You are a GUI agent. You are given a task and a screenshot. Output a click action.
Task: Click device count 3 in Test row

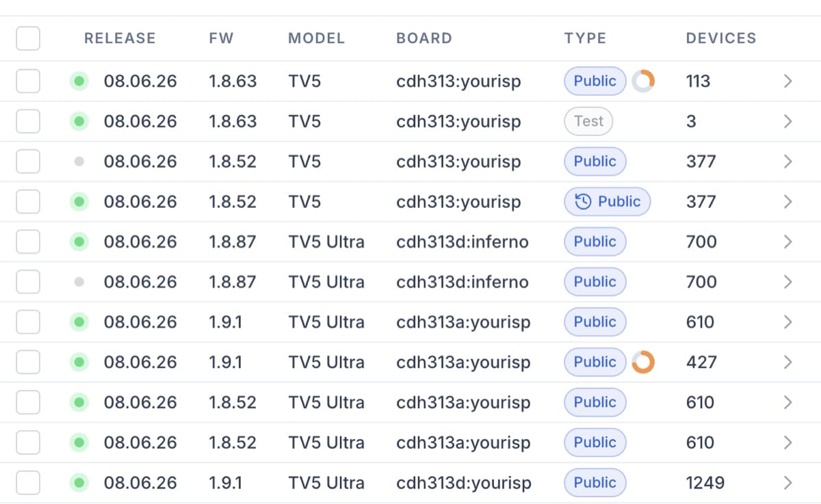(691, 122)
